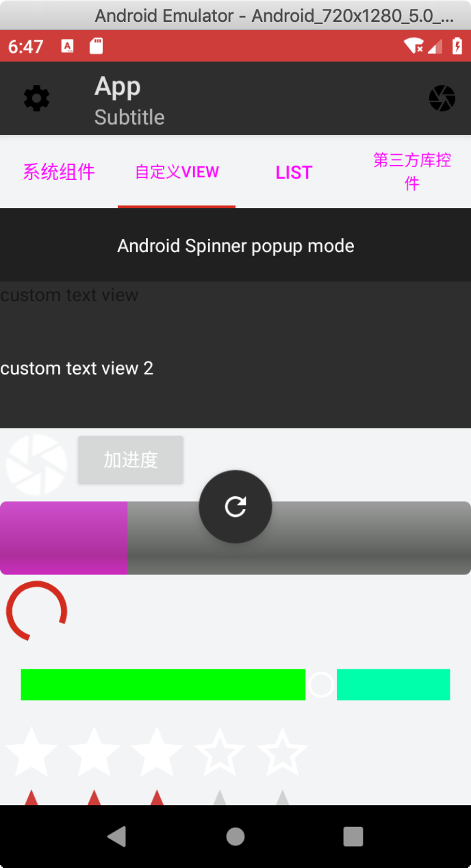Click the custom text view 2 item
471x868 pixels.
pos(78,368)
